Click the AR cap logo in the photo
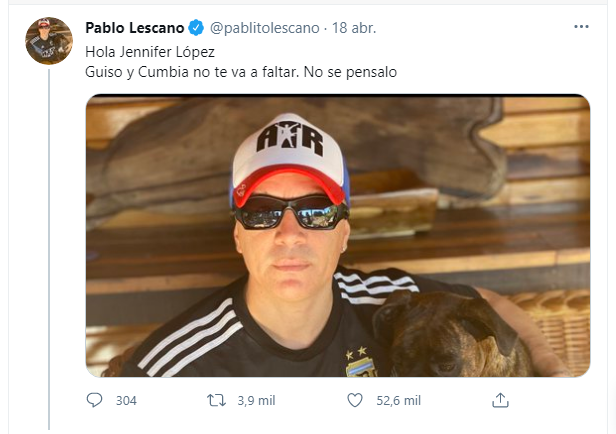616x434 pixels. (x=290, y=137)
